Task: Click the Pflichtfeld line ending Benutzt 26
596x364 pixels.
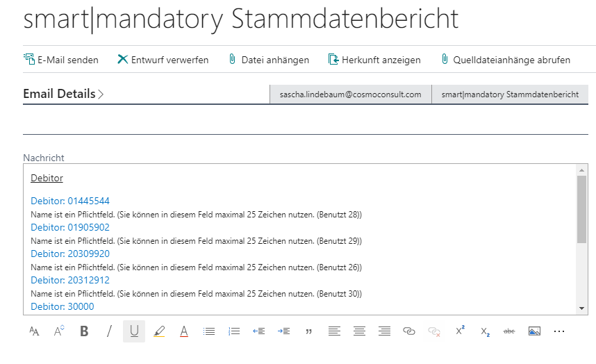Action: point(196,267)
